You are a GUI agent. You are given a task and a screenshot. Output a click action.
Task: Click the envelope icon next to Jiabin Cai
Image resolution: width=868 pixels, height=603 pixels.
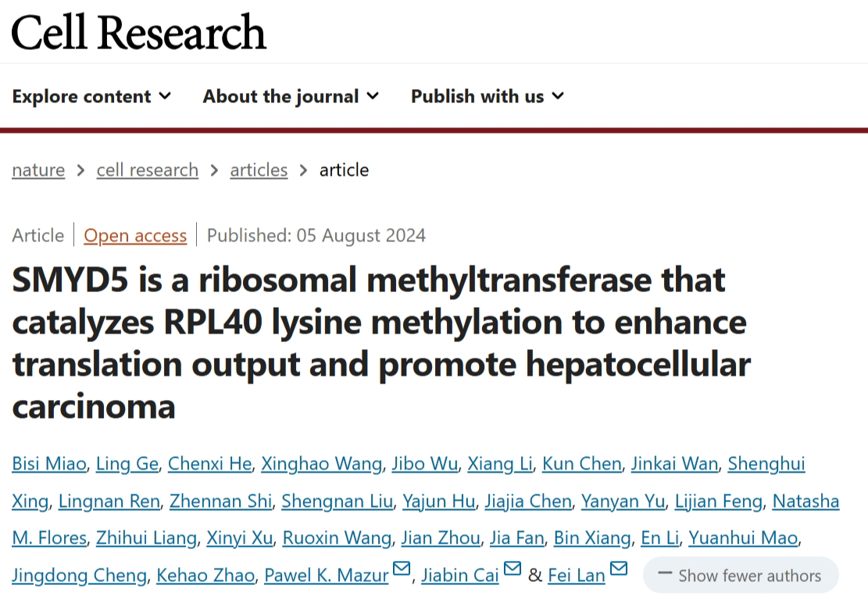(x=513, y=568)
